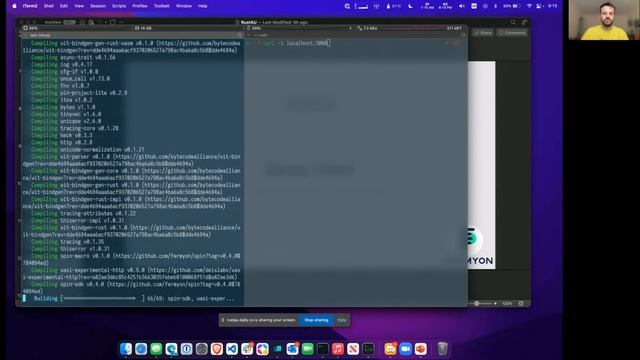
Task: Open the Window menu
Action: coord(184,6)
